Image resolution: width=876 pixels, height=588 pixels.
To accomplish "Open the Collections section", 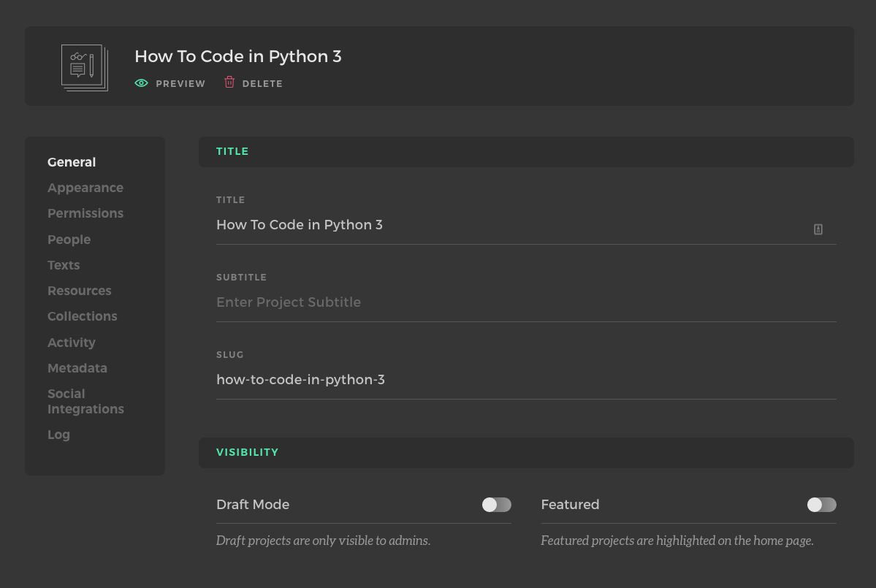I will [83, 316].
